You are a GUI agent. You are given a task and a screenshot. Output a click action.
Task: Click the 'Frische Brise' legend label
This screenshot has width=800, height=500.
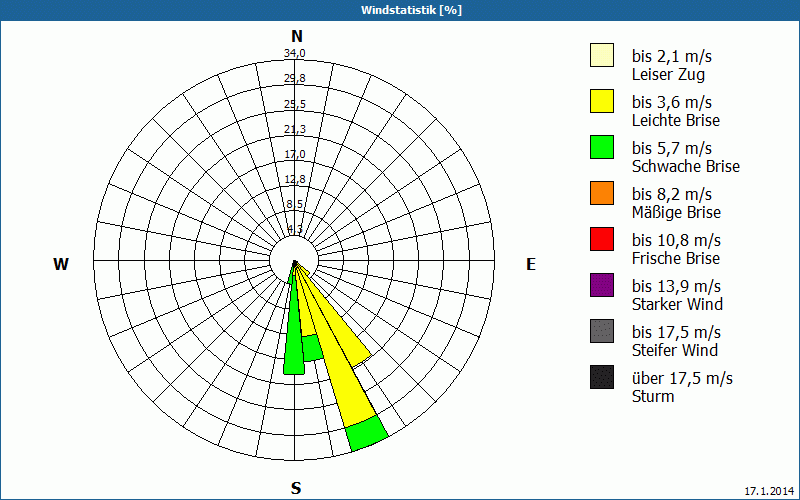pyautogui.click(x=676, y=258)
